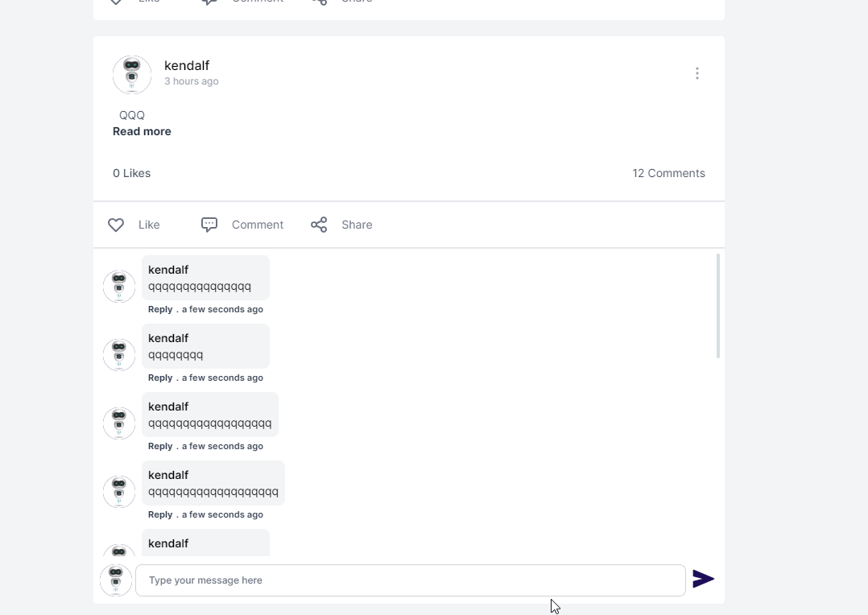Expand the post with Read more
Image resolution: width=868 pixels, height=615 pixels.
(142, 131)
